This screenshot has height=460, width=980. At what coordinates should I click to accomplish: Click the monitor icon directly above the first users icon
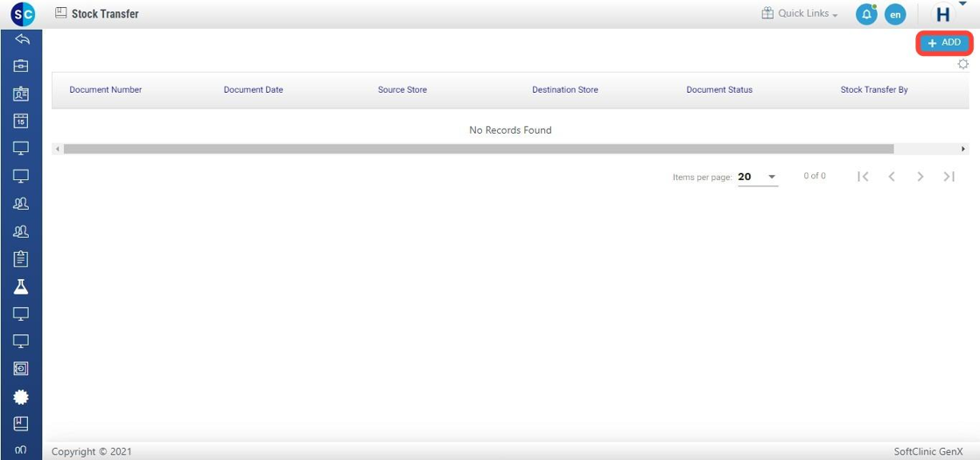[21, 177]
